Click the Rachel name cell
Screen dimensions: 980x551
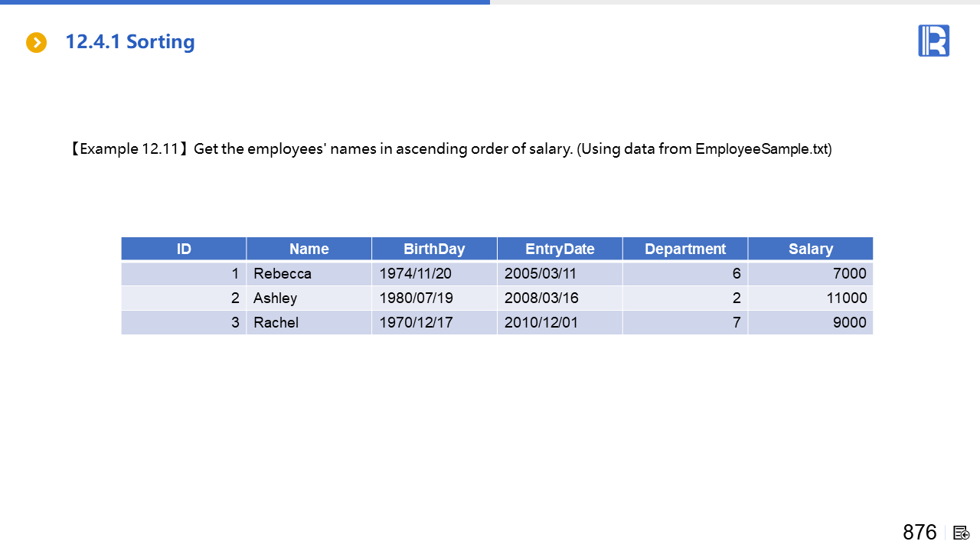click(x=276, y=322)
